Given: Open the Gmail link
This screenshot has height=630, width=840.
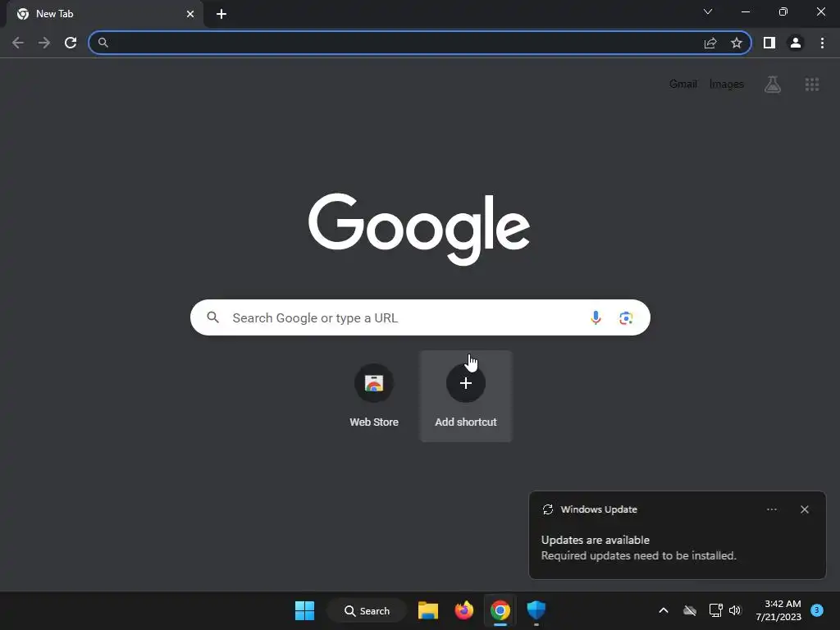Looking at the screenshot, I should [683, 84].
